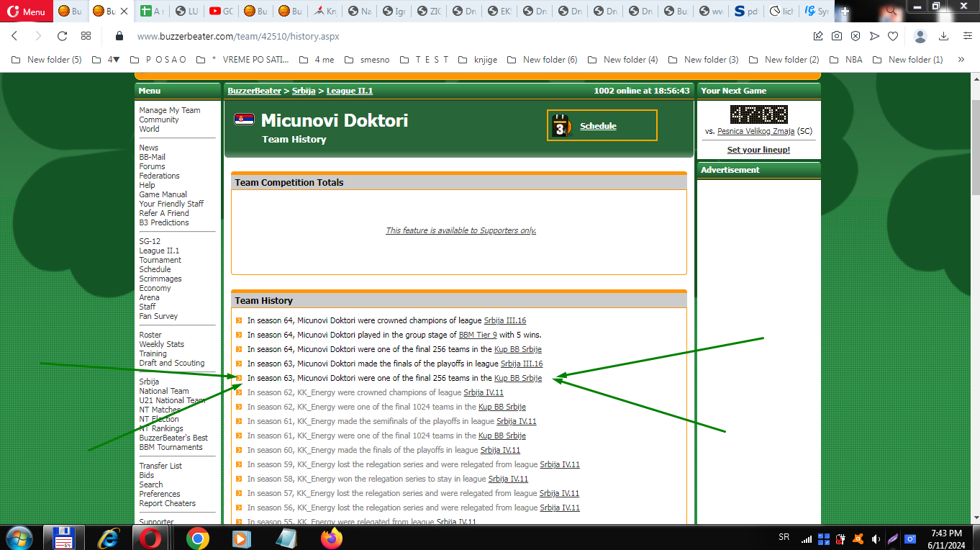Screen dimensions: 980x550
Task: Open Firefox from taskbar
Action: [x=332, y=538]
